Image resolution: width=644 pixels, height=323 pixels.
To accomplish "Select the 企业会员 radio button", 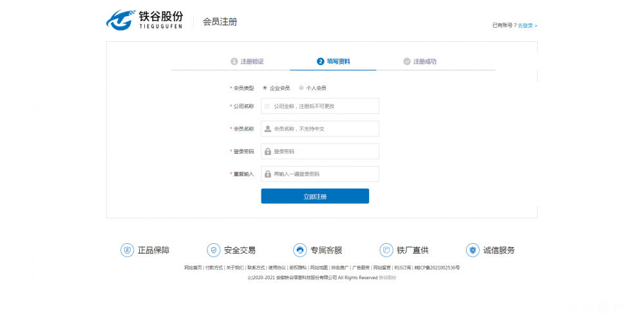I will pos(265,88).
